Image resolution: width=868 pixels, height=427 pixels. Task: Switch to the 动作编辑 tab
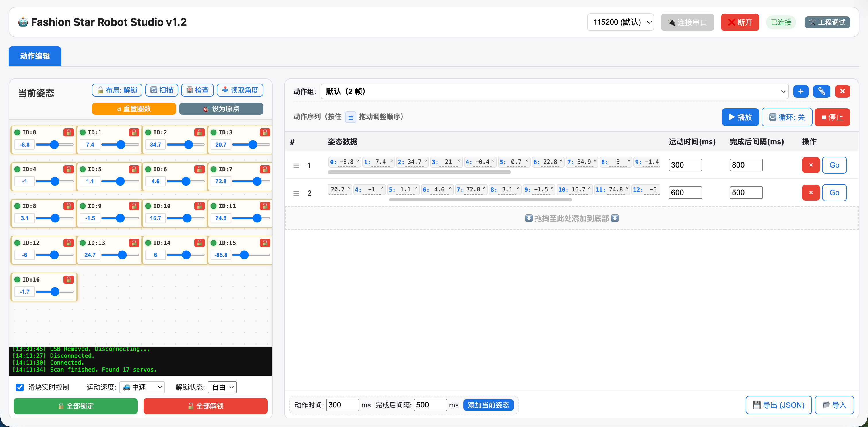click(35, 56)
